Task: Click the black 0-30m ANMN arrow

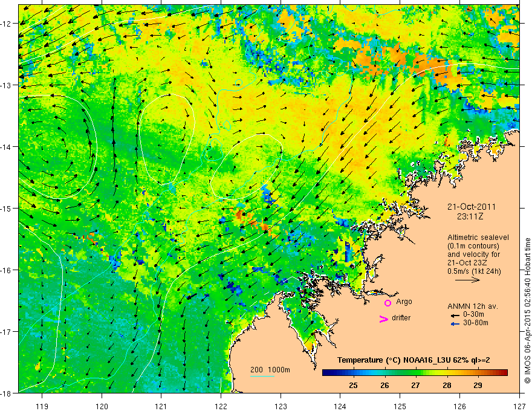Action: tap(455, 316)
